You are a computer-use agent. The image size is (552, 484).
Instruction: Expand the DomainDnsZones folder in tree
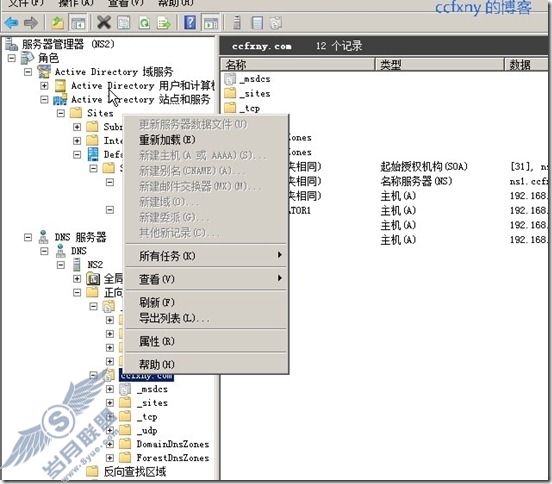click(x=110, y=444)
